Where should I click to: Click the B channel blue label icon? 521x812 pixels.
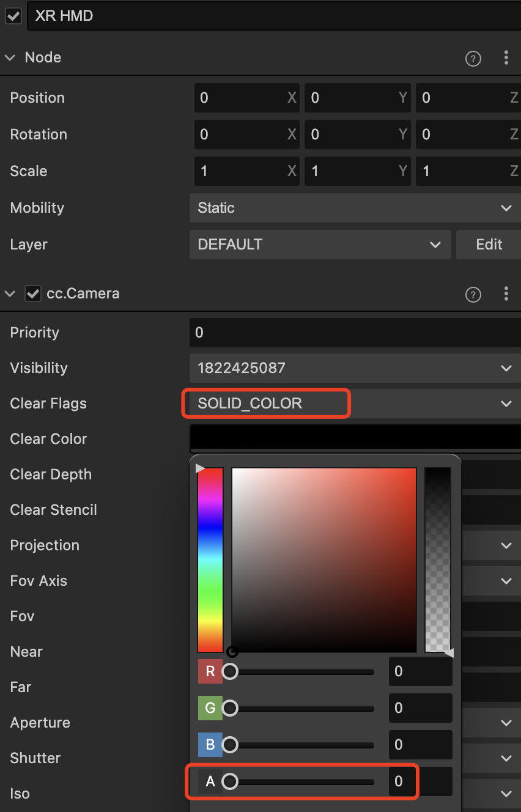click(210, 745)
